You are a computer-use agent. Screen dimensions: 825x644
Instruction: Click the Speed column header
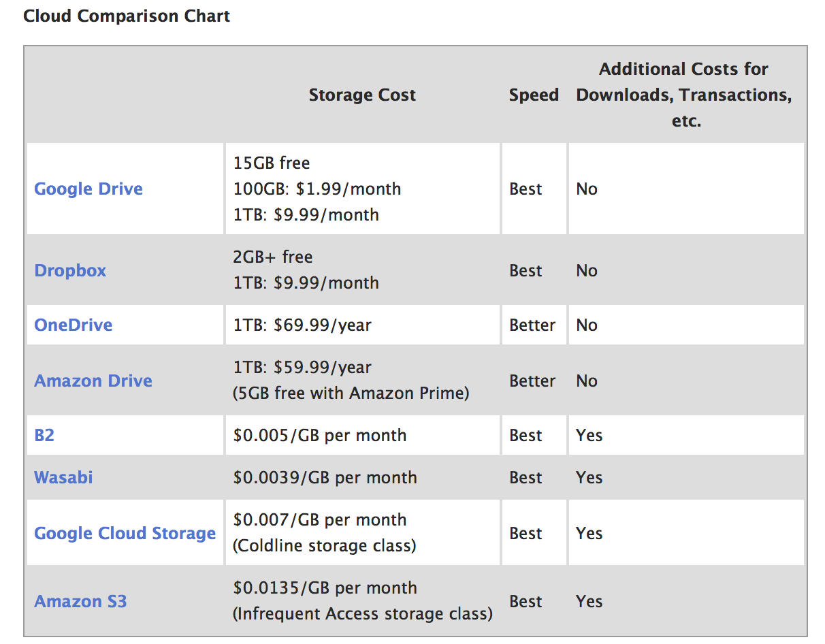pos(534,95)
